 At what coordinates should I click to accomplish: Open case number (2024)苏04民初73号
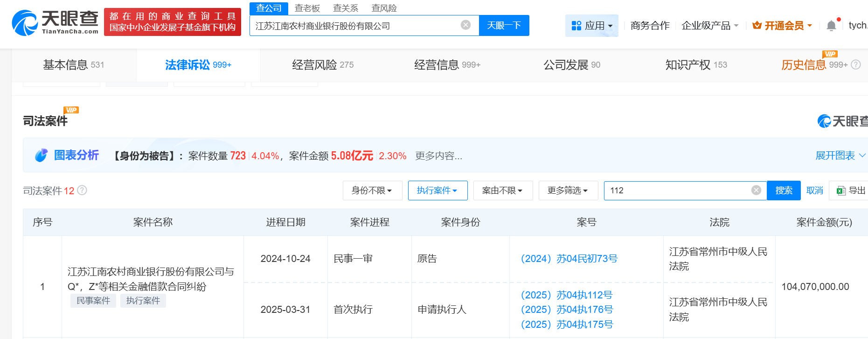pyautogui.click(x=569, y=259)
